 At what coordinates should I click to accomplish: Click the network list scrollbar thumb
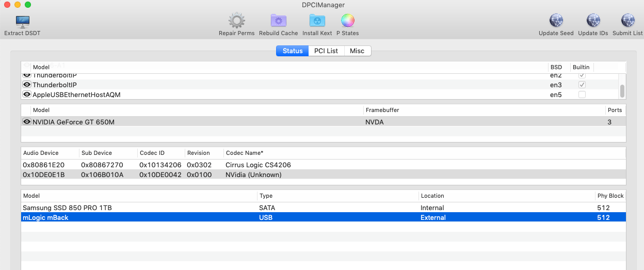[x=622, y=91]
